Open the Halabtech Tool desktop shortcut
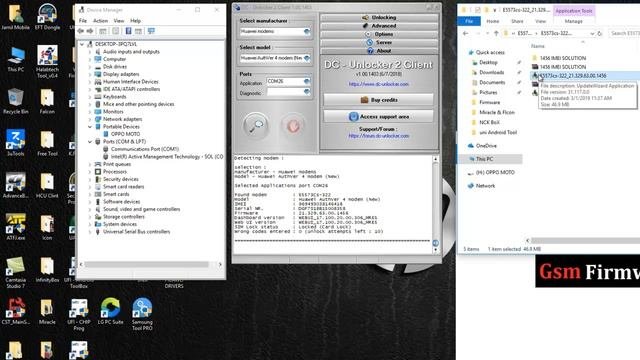Screen dimensions: 640x360 coord(47,61)
